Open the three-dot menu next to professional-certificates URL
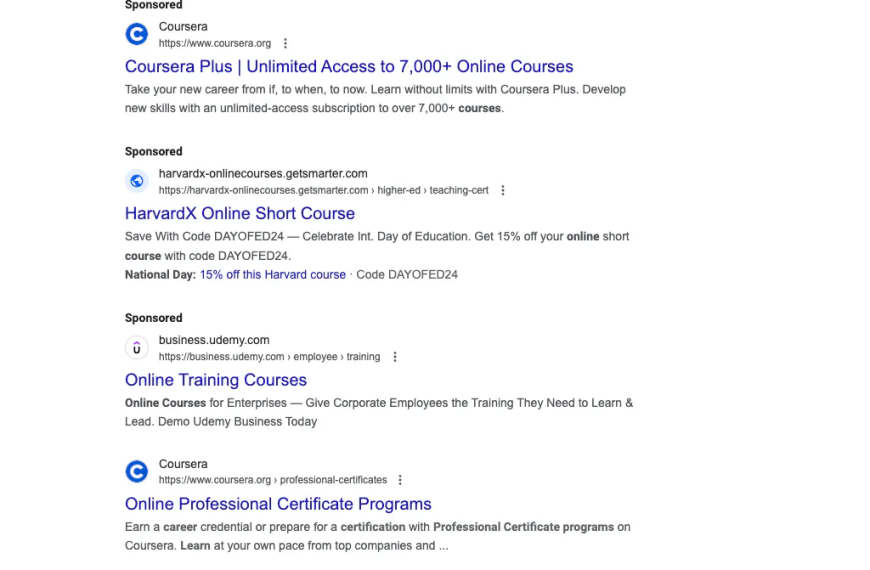This screenshot has height=570, width=870. 400,480
